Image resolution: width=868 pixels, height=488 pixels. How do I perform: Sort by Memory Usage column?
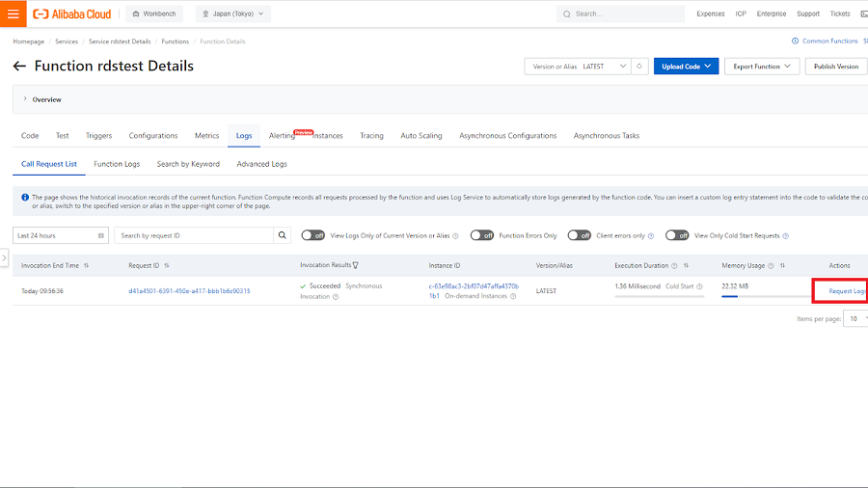pos(782,265)
